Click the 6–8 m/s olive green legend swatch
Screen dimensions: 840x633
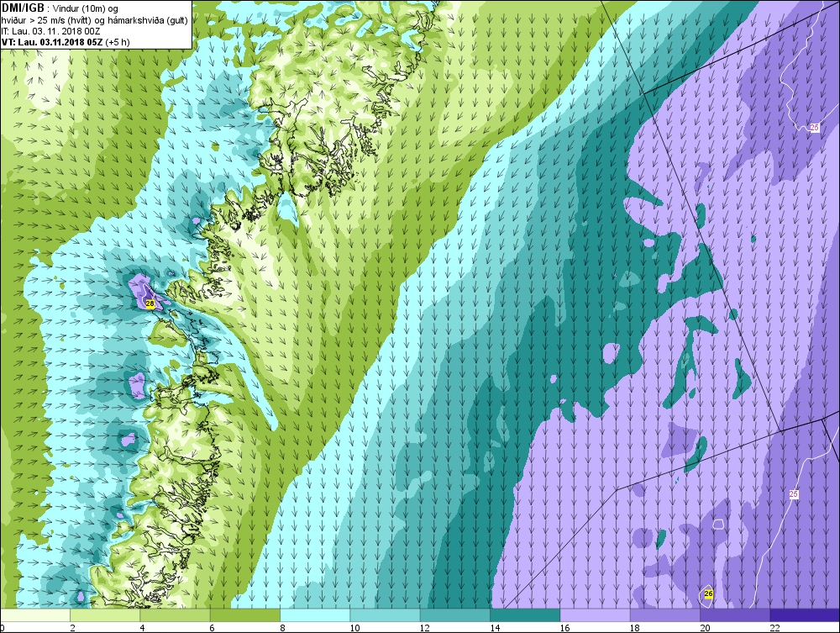245,615
